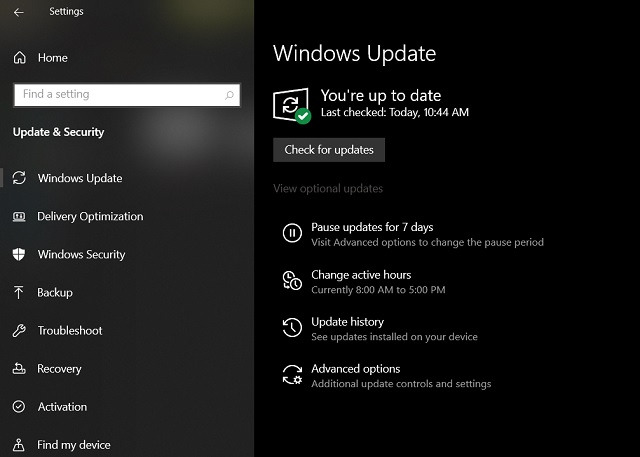Image resolution: width=640 pixels, height=457 pixels.
Task: Open Delivery Optimization settings
Action: [x=90, y=216]
